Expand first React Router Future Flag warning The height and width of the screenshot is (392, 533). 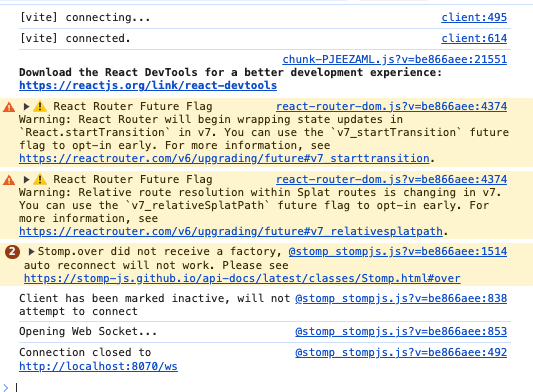(26, 106)
